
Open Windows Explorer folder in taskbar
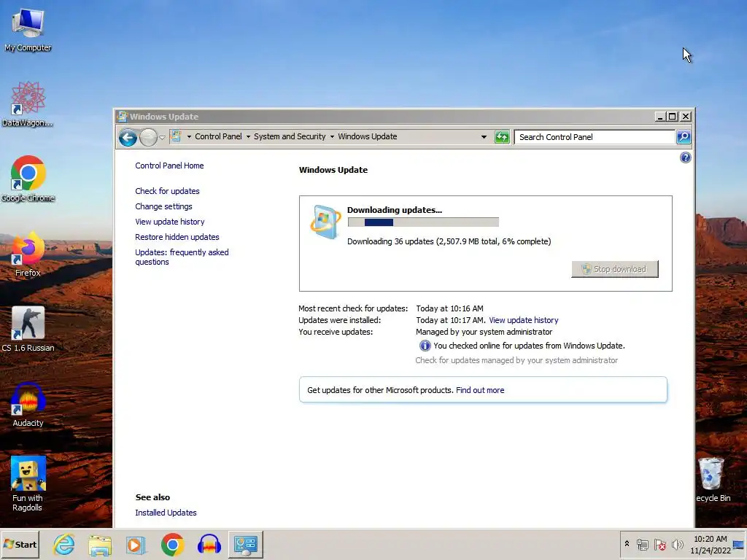click(x=100, y=544)
